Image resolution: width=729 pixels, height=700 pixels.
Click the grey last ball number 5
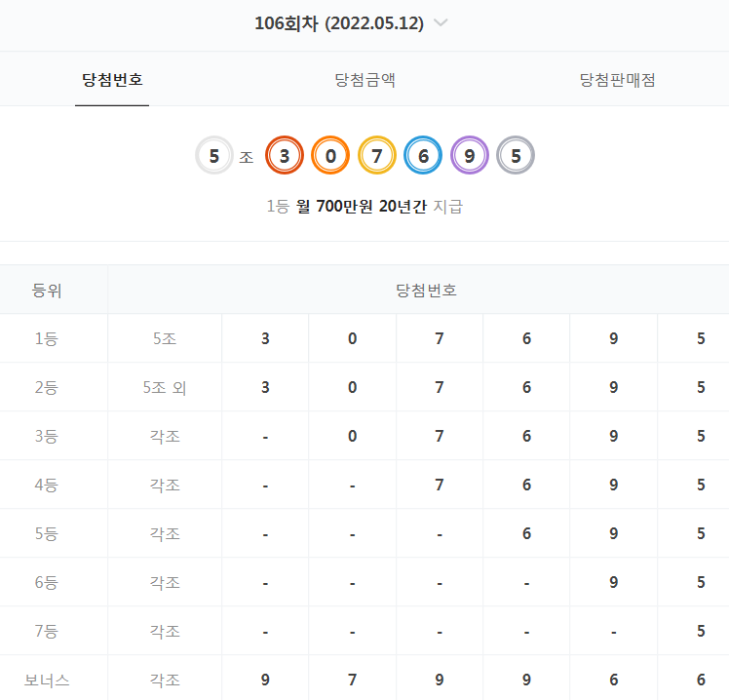click(x=516, y=155)
